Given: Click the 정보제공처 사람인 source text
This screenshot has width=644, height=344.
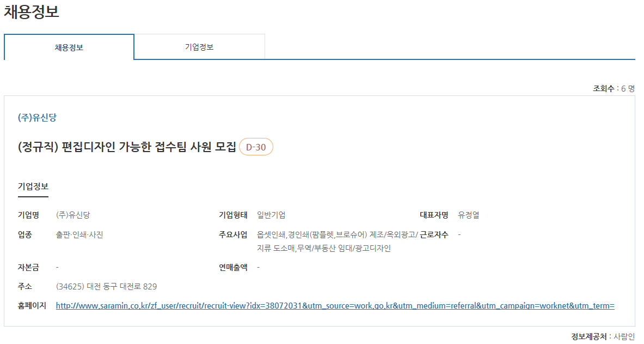Looking at the screenshot, I should click(x=603, y=336).
